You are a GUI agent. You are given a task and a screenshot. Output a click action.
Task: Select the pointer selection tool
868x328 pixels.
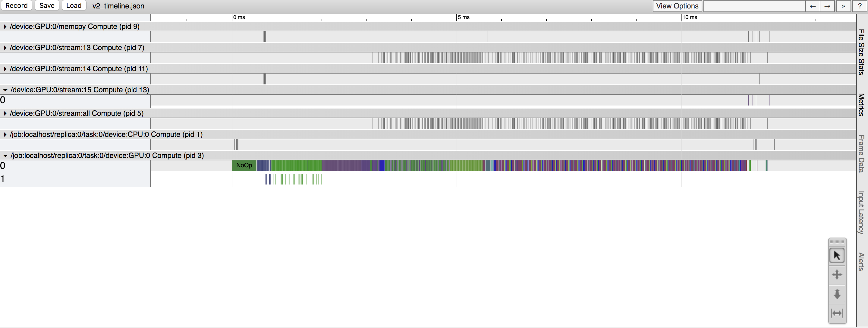point(837,256)
